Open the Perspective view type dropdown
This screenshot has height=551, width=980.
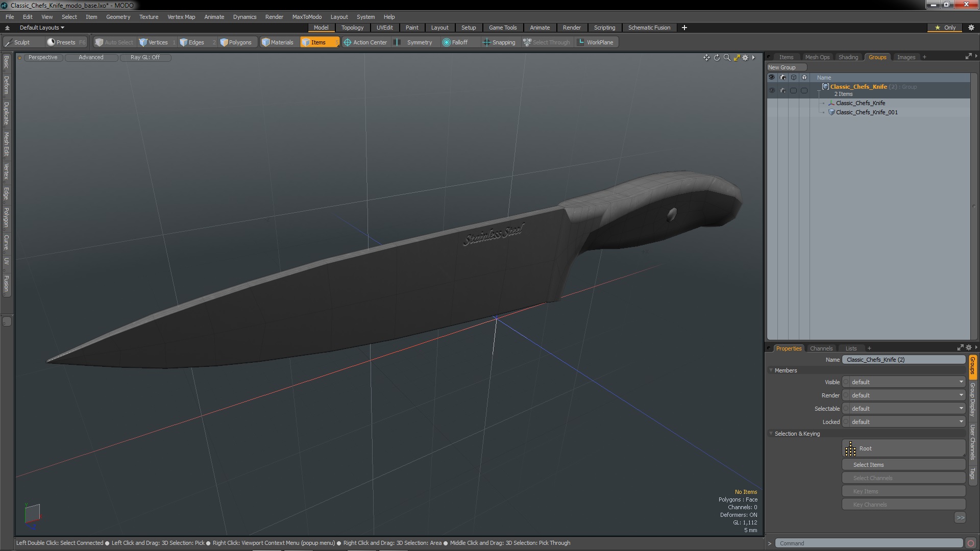(x=43, y=57)
